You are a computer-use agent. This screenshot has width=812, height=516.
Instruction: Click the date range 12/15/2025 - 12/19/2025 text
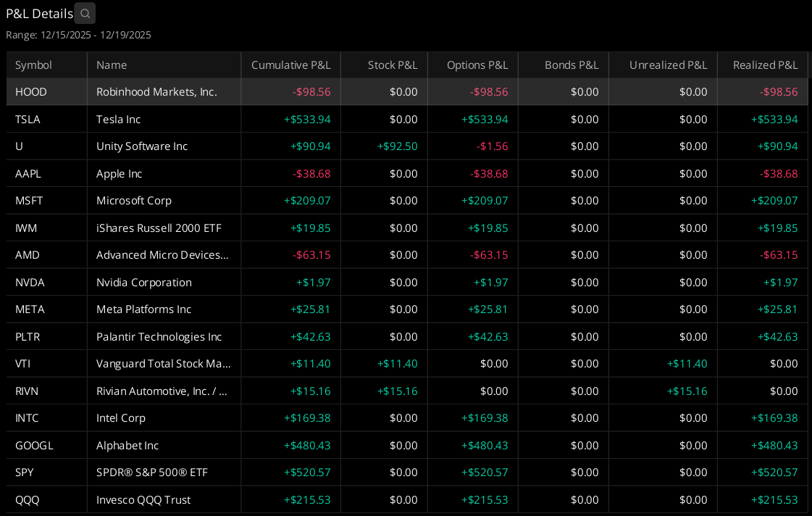click(x=96, y=35)
